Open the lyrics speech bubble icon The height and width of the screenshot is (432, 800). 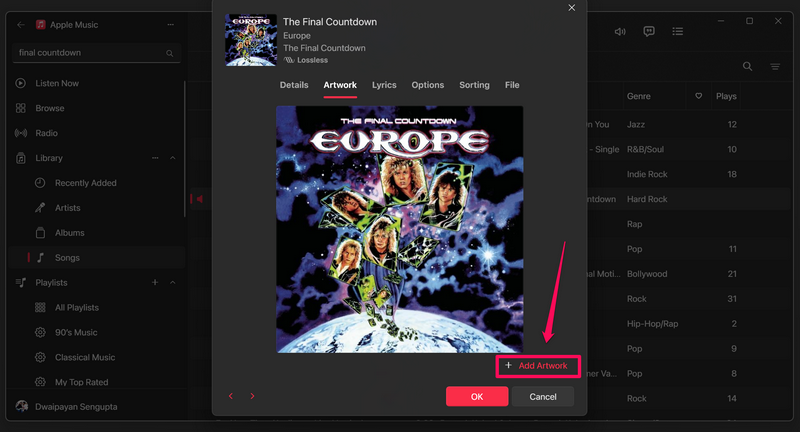coord(648,32)
